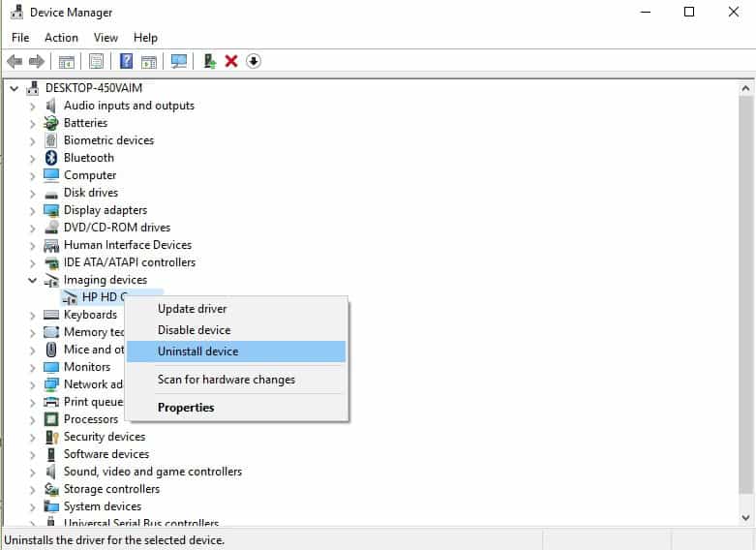The image size is (756, 550).
Task: Expand the Audio inputs and outputs chevron
Action: (32, 107)
